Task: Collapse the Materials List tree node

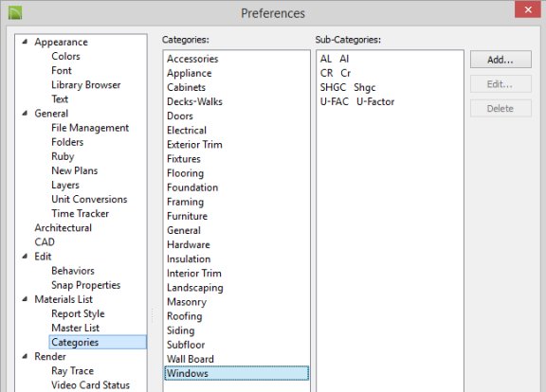Action: click(x=25, y=299)
